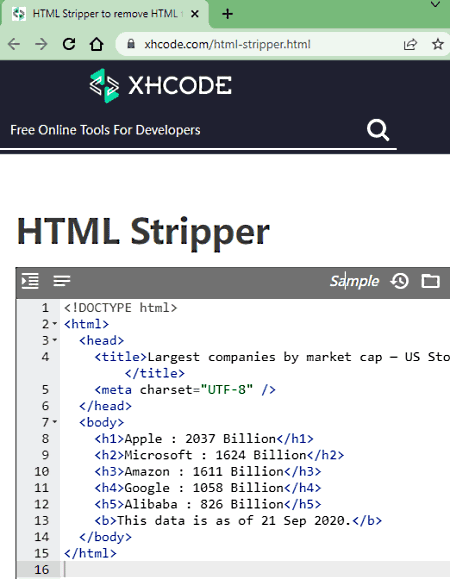Image resolution: width=450 pixels, height=579 pixels.
Task: Collapse the head tag fold arrow on line 3
Action: [55, 340]
